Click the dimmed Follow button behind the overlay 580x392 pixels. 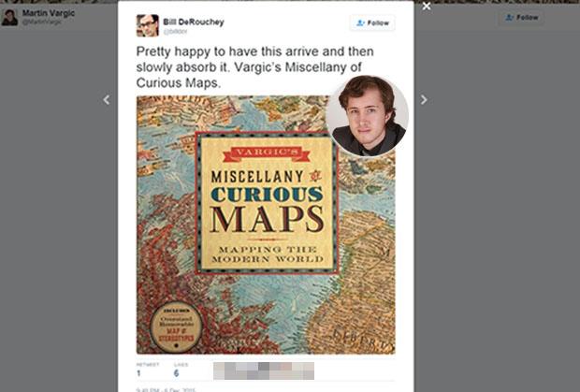[522, 18]
